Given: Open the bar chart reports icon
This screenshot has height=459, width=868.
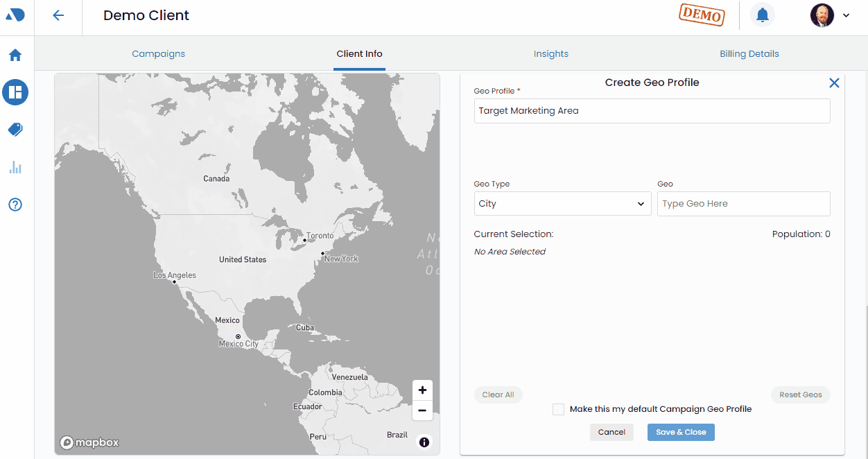Looking at the screenshot, I should pos(15,167).
